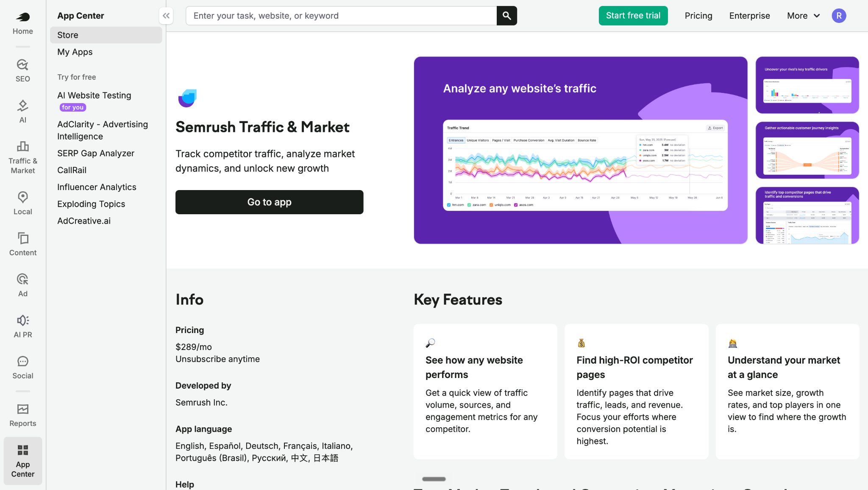Click the 'for you' badge
Screen dimensions: 868x490
73,107
